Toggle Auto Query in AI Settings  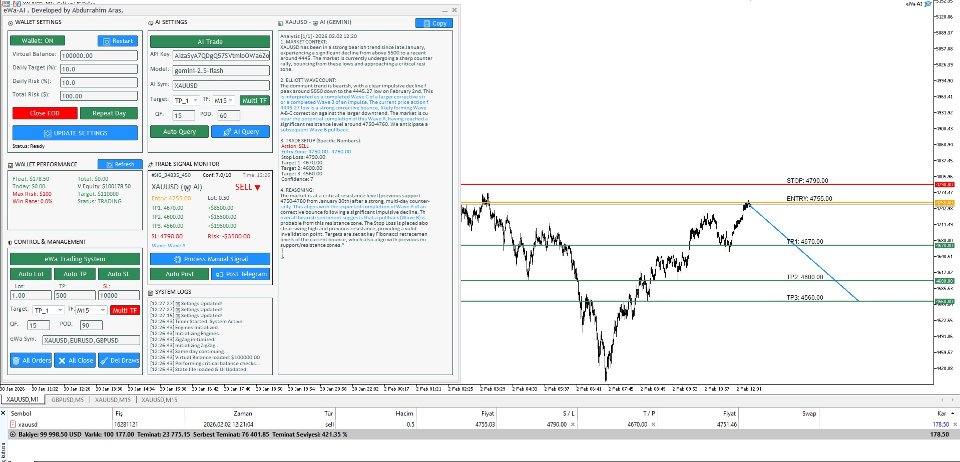tap(179, 132)
